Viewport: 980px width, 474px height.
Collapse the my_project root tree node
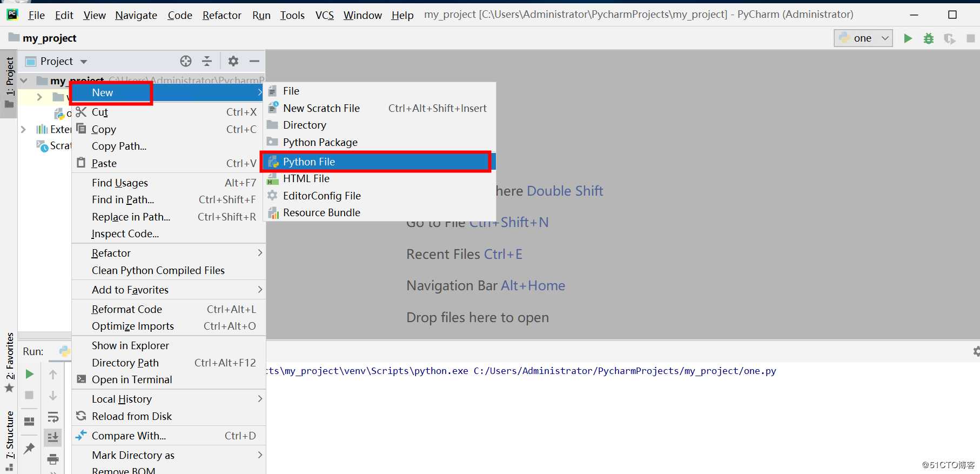point(24,81)
